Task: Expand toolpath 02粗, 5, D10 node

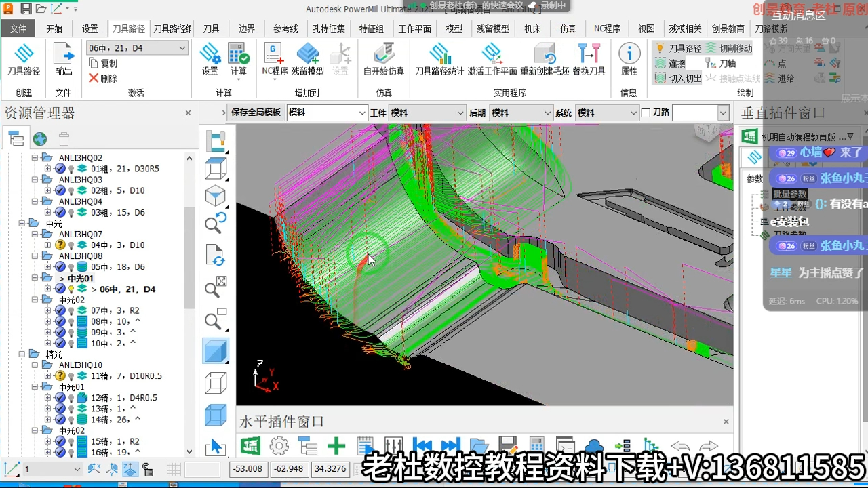Action: click(47, 190)
